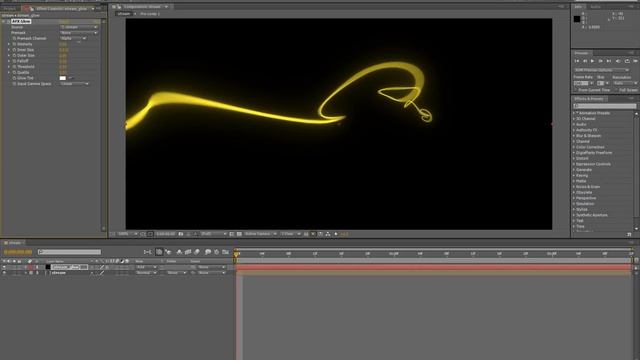Expand the Generate effects category
This screenshot has height=360, width=640.
point(574,170)
